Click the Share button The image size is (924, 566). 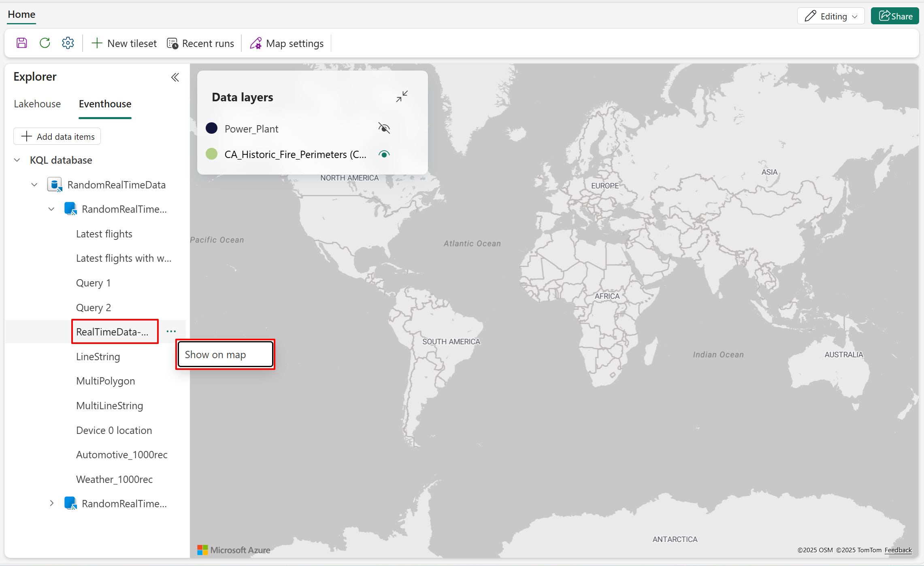(x=895, y=16)
